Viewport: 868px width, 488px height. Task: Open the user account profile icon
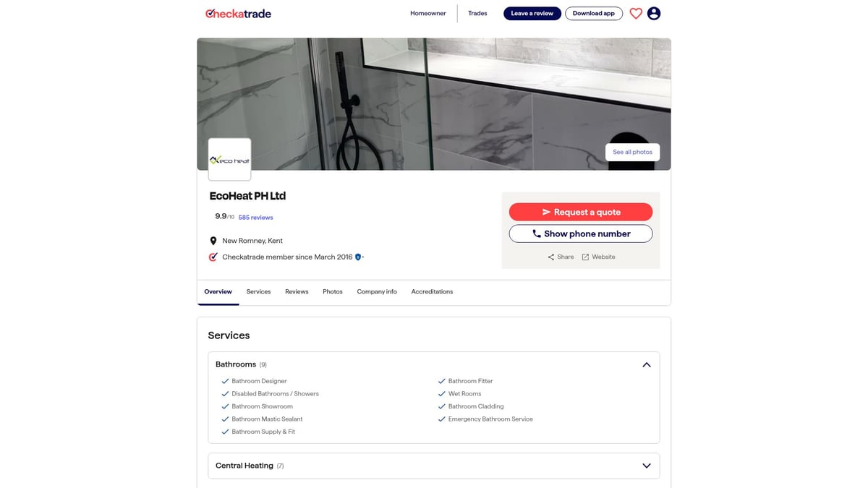654,13
